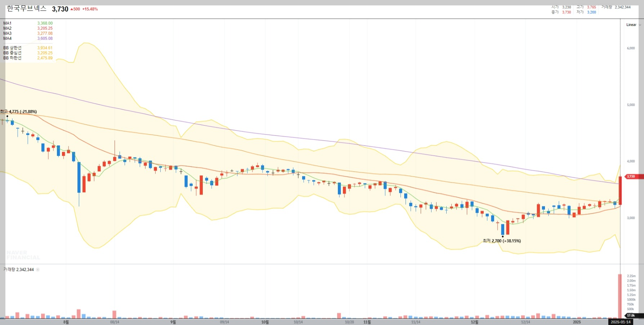Select the 12/14 label on the time axis
The image size is (644, 325).
click(526, 322)
